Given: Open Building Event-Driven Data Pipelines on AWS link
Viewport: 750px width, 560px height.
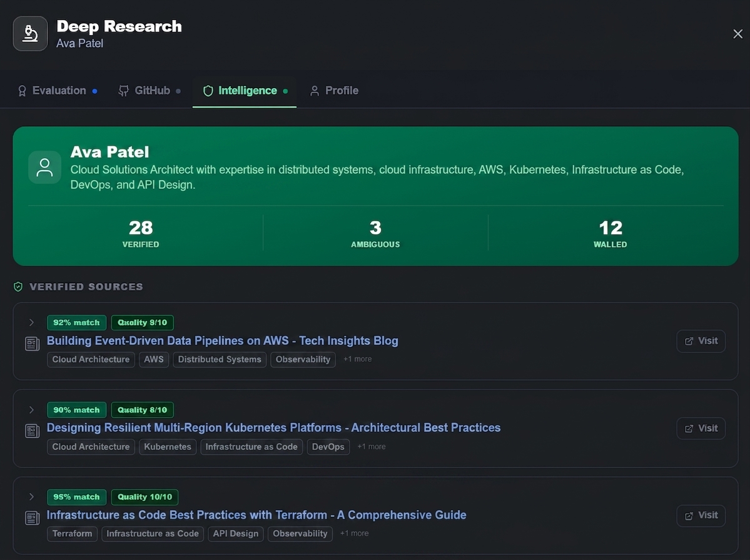Looking at the screenshot, I should [x=223, y=341].
